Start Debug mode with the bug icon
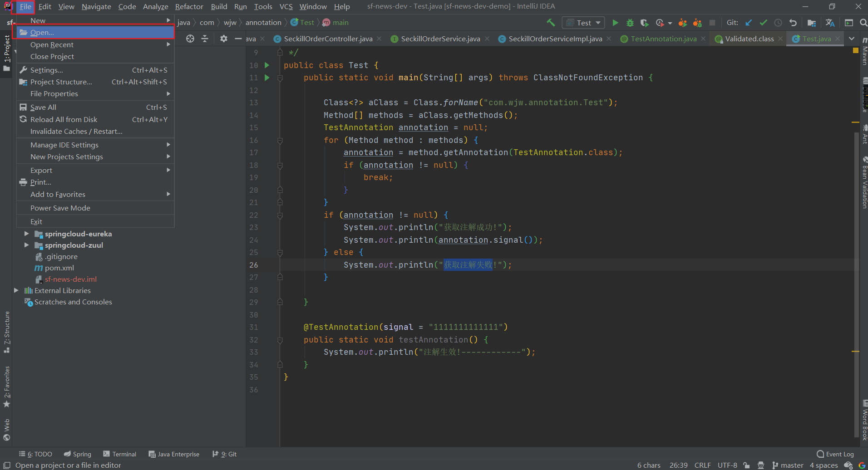 (630, 22)
